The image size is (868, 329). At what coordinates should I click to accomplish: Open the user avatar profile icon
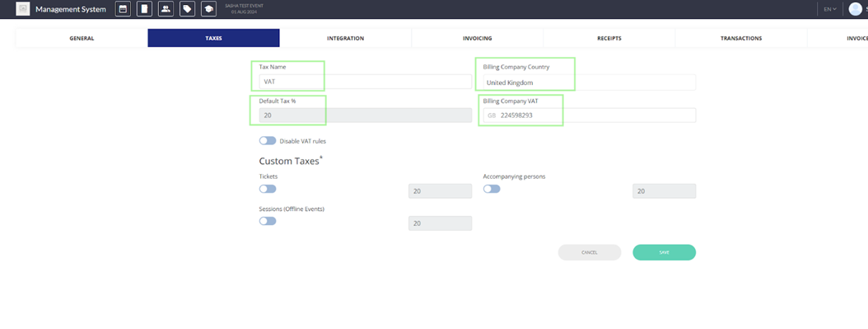coord(856,9)
